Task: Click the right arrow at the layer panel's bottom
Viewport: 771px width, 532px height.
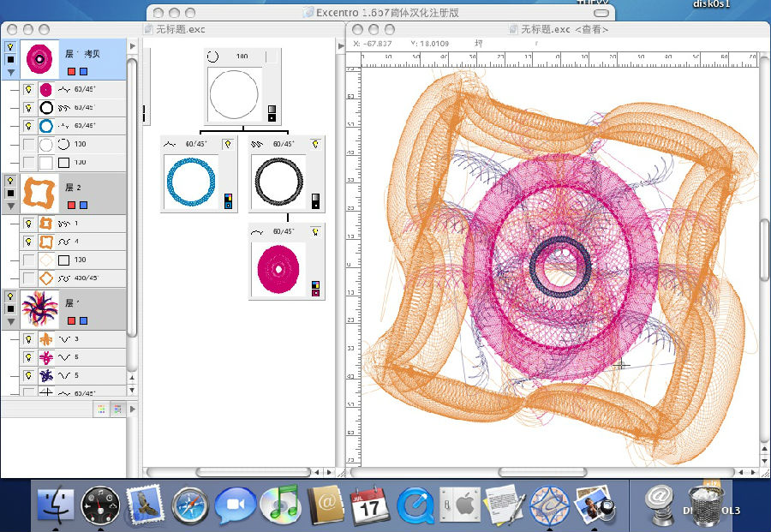Action: click(x=133, y=410)
